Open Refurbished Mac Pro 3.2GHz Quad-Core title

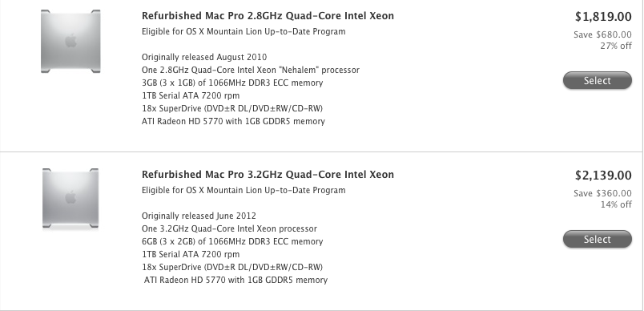click(268, 175)
